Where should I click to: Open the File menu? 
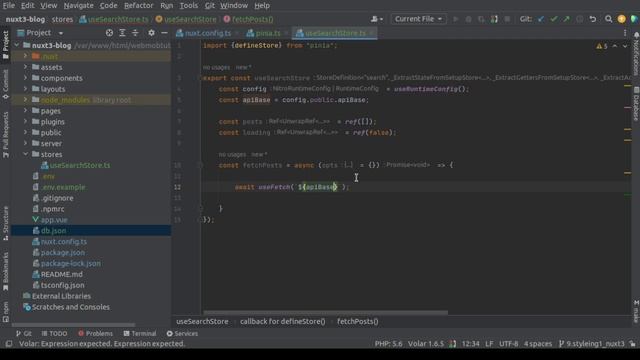point(9,6)
